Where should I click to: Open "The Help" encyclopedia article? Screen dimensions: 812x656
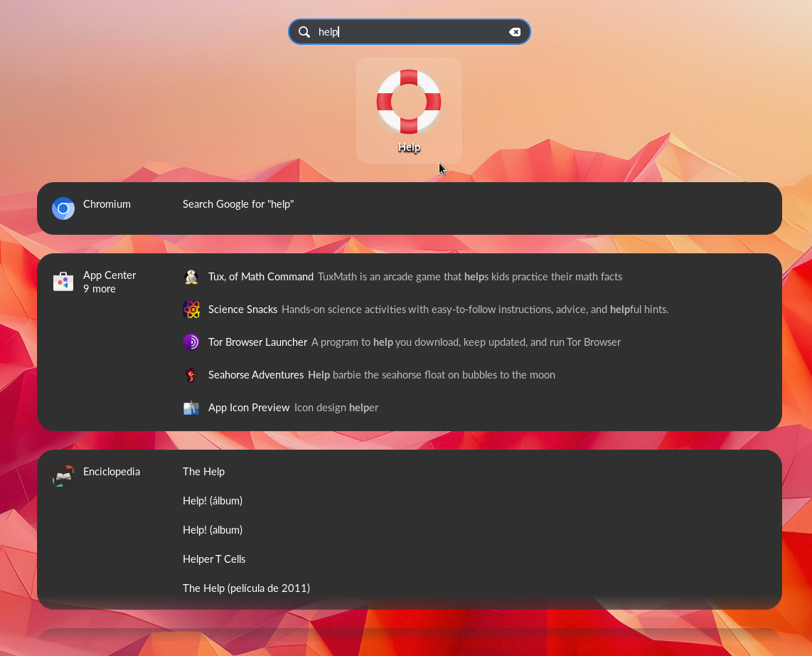(x=203, y=472)
